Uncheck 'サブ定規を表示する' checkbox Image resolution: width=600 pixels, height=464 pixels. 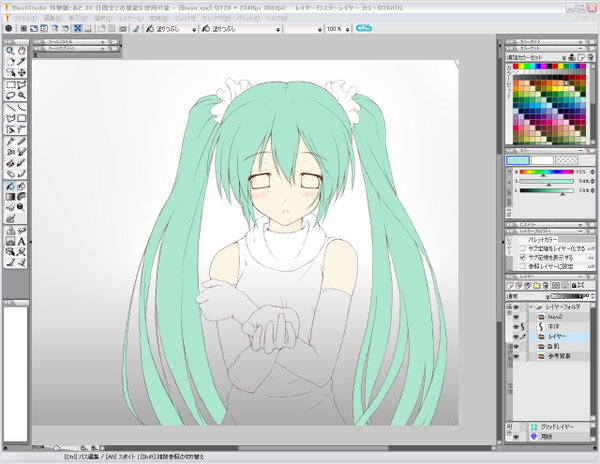(x=522, y=257)
